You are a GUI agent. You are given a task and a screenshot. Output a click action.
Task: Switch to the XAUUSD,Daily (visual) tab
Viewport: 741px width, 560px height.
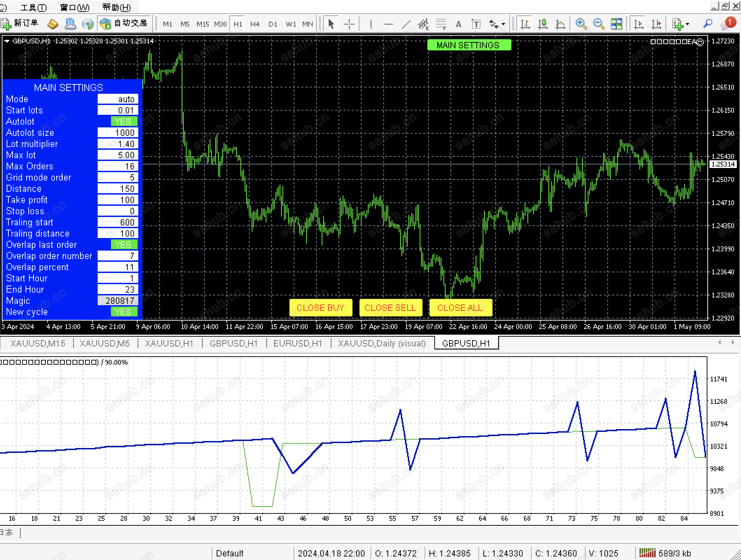pos(382,343)
